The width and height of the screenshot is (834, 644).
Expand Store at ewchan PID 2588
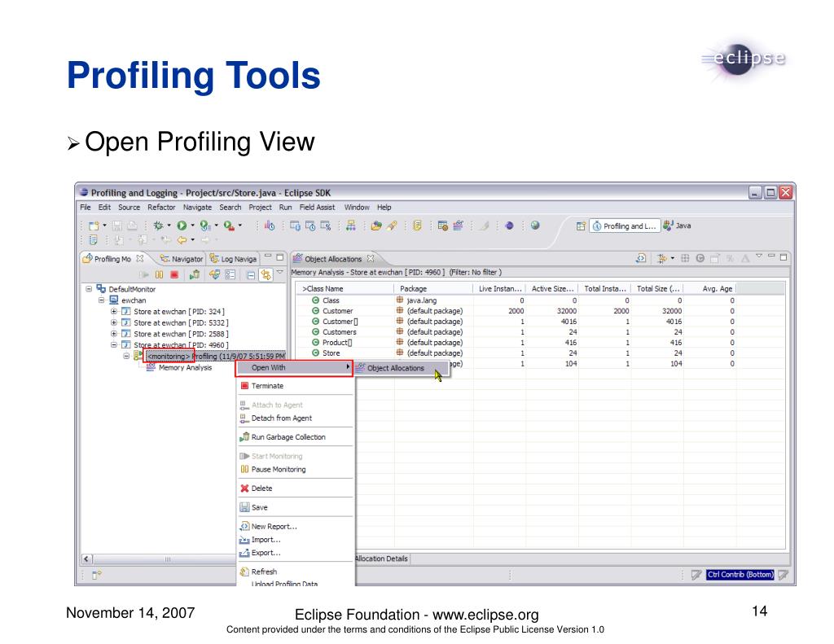tap(113, 334)
